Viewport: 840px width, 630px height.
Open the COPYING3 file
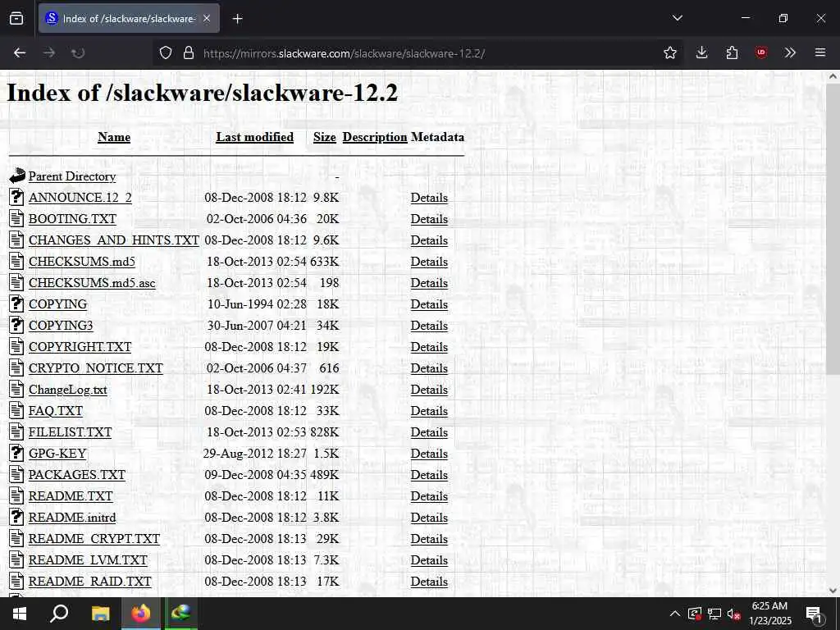pyautogui.click(x=61, y=326)
